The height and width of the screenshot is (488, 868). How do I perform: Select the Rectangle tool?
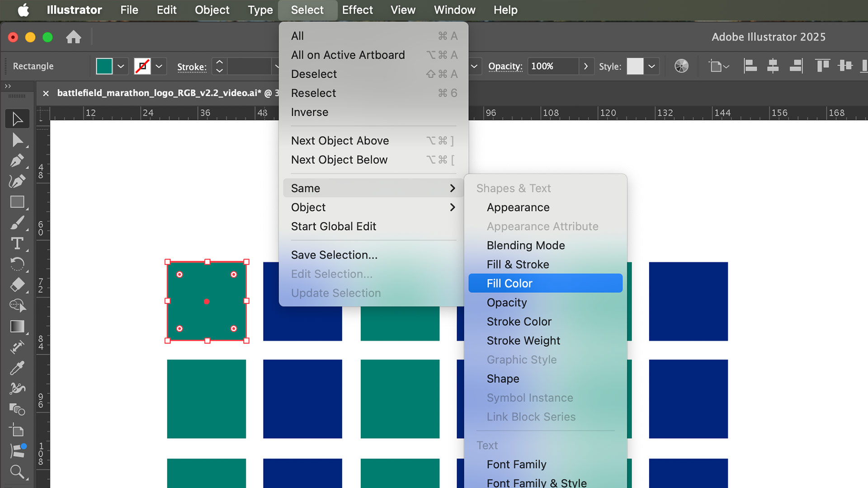click(17, 202)
